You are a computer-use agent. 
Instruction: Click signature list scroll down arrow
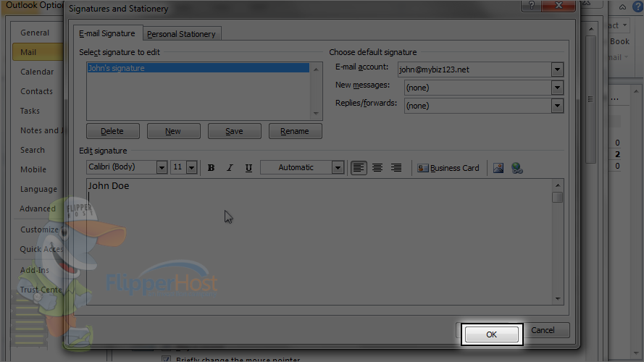click(316, 113)
